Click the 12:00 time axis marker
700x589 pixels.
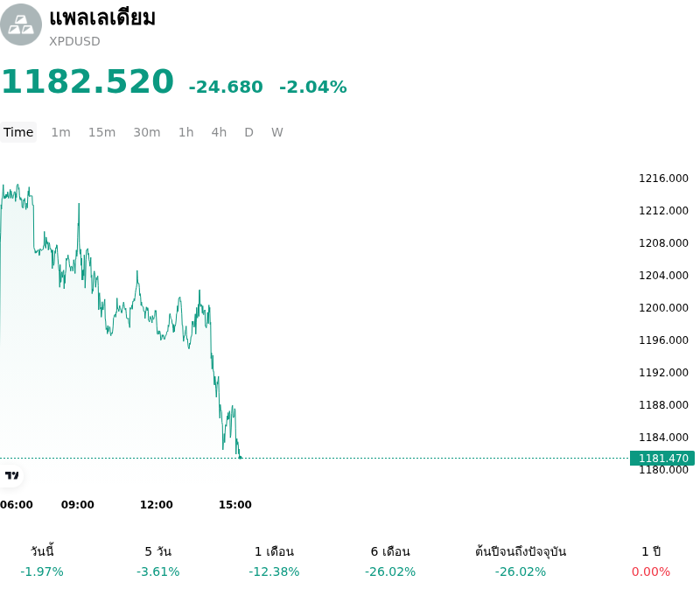pyautogui.click(x=157, y=505)
